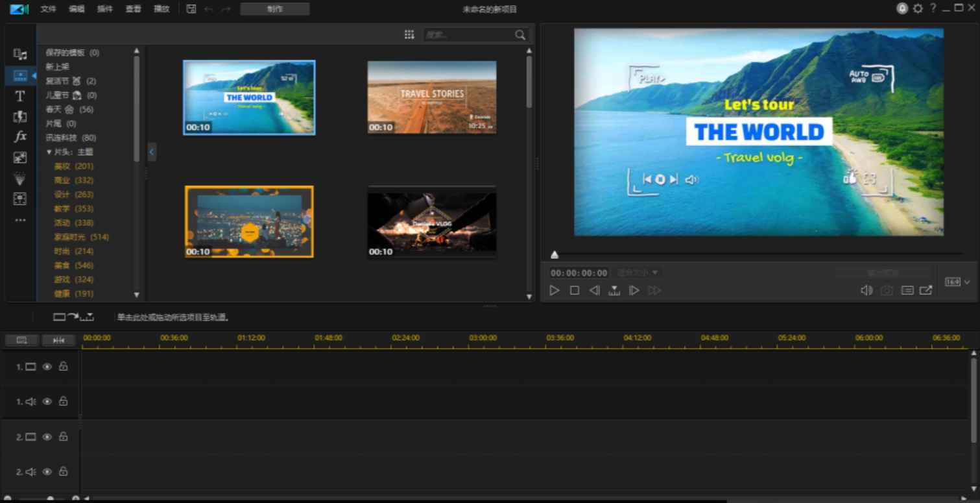Open the fx Effects room
The height and width of the screenshot is (503, 980).
[x=20, y=136]
